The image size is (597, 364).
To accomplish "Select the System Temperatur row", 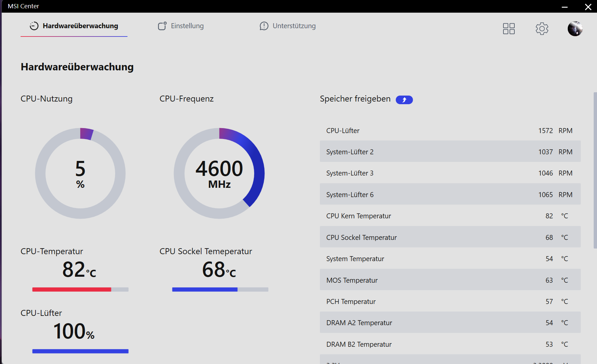I will [450, 259].
